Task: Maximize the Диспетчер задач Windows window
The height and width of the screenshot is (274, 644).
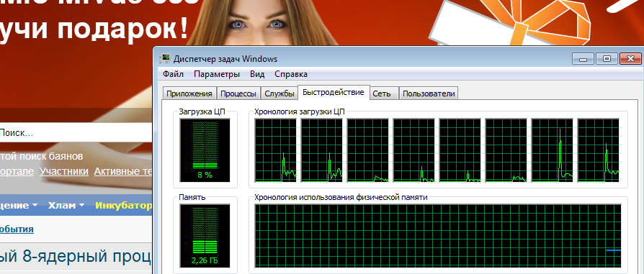Action: pos(607,59)
